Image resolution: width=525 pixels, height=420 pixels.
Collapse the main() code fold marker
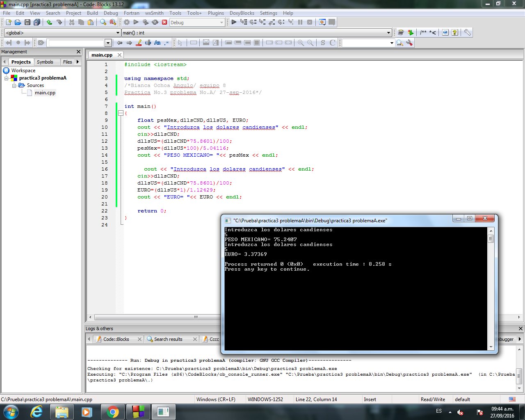(x=121, y=113)
